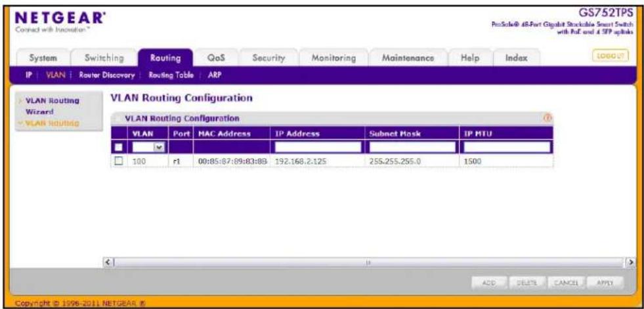Open the Index tab
The width and height of the screenshot is (644, 309).
coord(516,58)
